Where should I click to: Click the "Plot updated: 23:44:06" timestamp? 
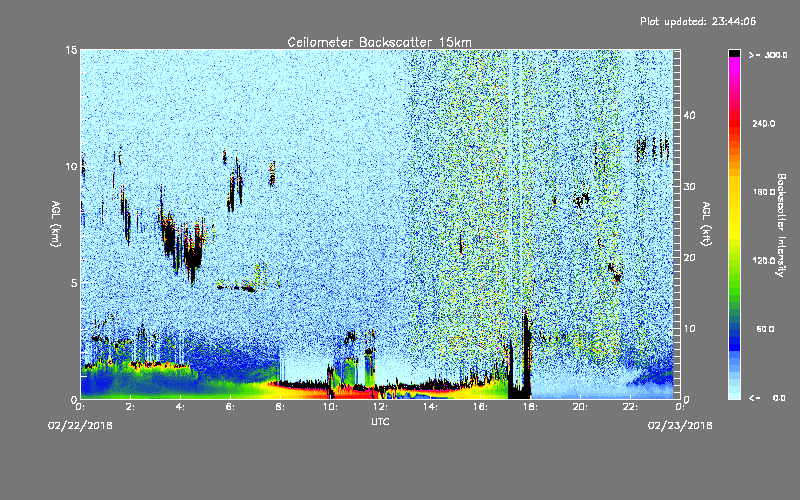[x=698, y=21]
